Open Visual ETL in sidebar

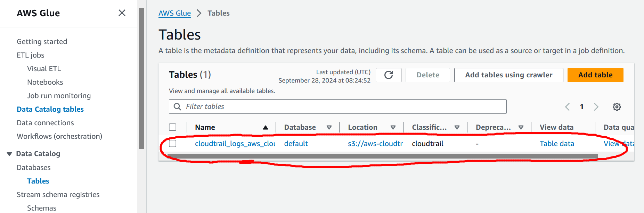coord(44,69)
